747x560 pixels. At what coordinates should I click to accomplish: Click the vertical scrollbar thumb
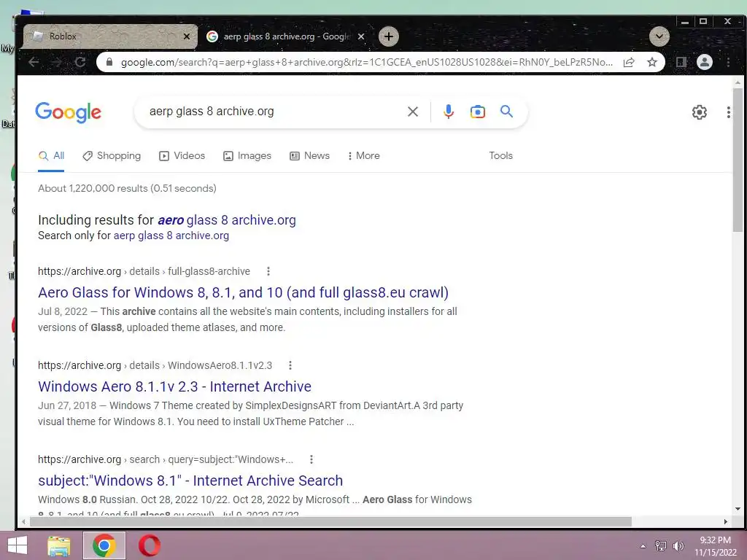(x=738, y=160)
